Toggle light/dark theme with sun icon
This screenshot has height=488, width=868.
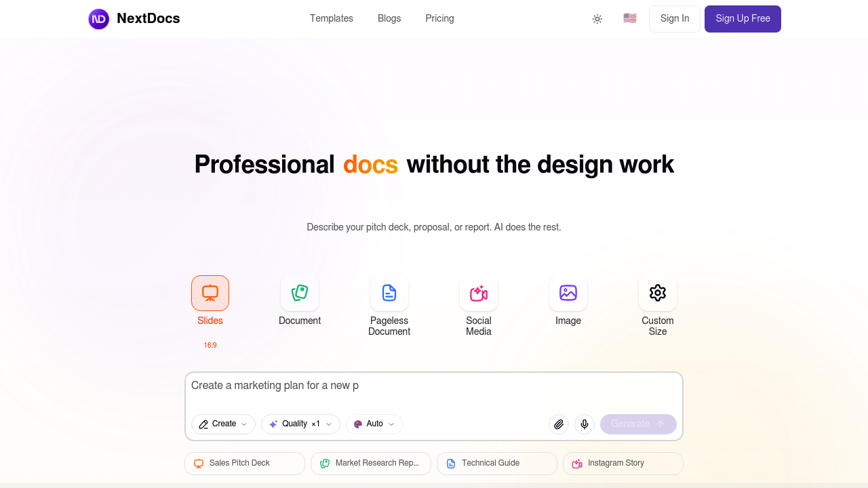[x=597, y=18]
